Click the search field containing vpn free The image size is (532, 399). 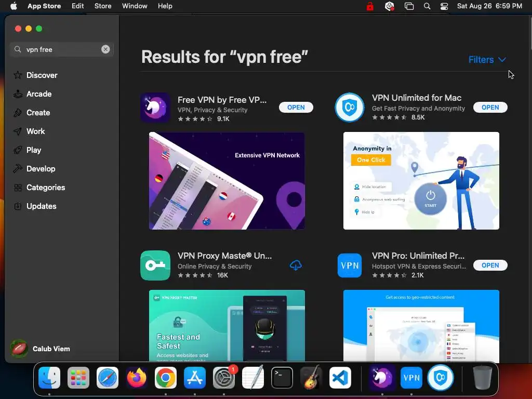(x=62, y=49)
